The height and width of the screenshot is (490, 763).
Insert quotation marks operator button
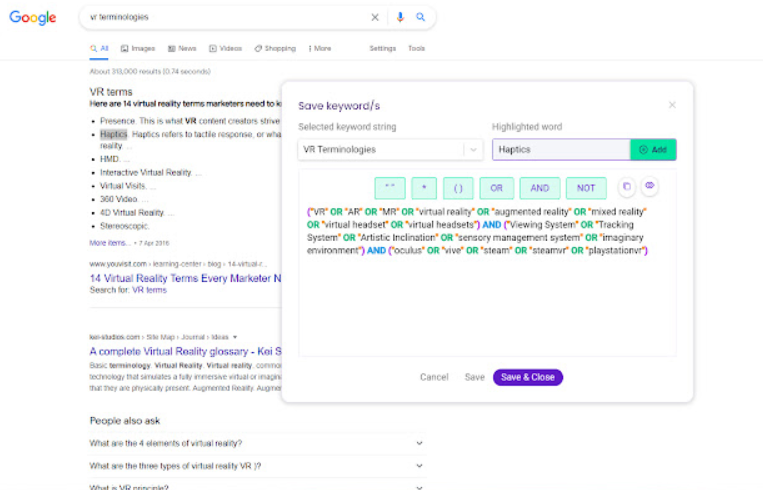[x=390, y=188]
